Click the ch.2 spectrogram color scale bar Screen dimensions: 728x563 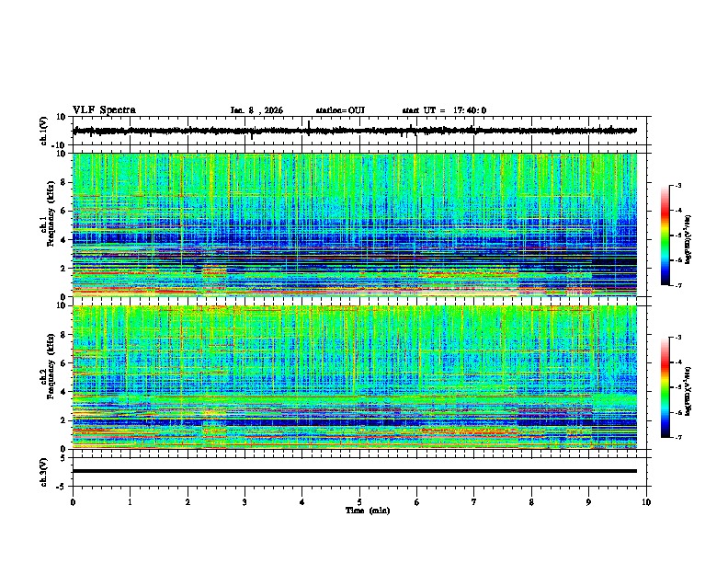tap(665, 387)
